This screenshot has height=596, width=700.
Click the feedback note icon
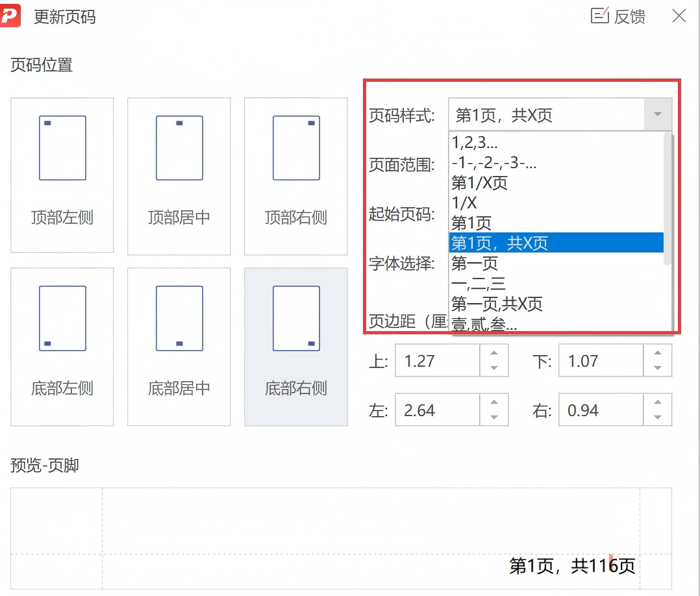click(599, 16)
